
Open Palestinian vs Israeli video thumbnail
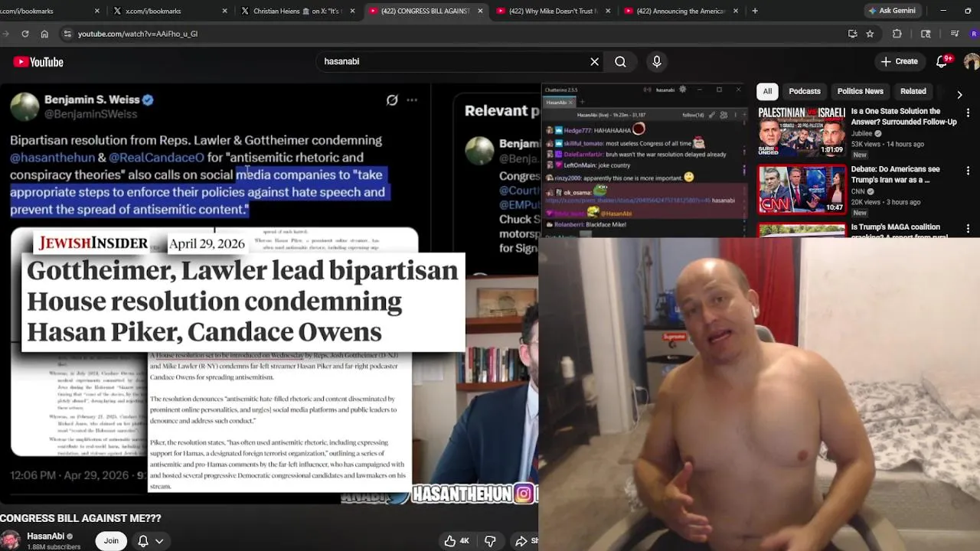click(802, 132)
